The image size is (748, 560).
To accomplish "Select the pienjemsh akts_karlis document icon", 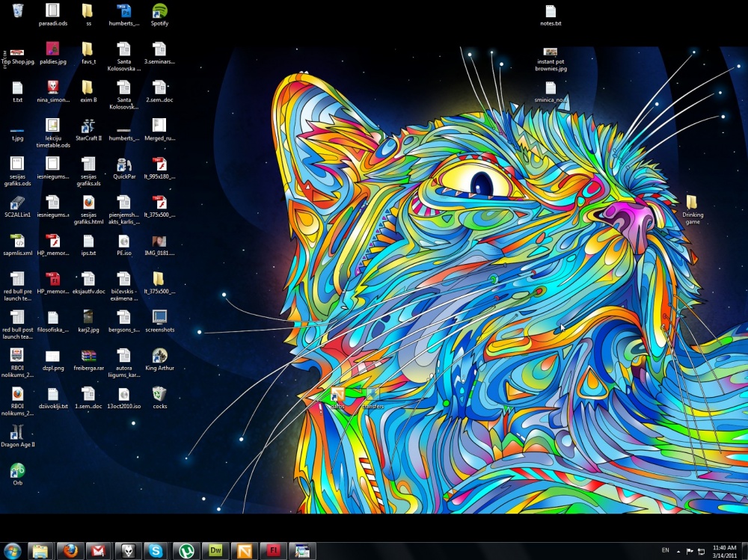I will [124, 203].
